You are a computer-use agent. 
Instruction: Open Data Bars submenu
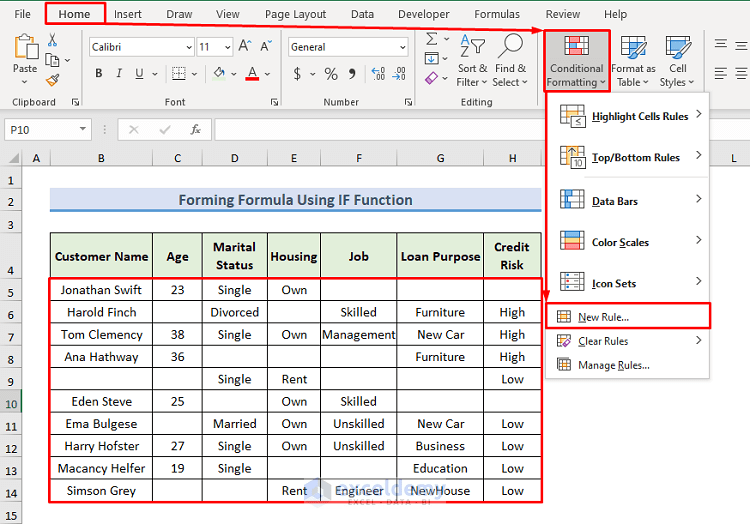[628, 201]
